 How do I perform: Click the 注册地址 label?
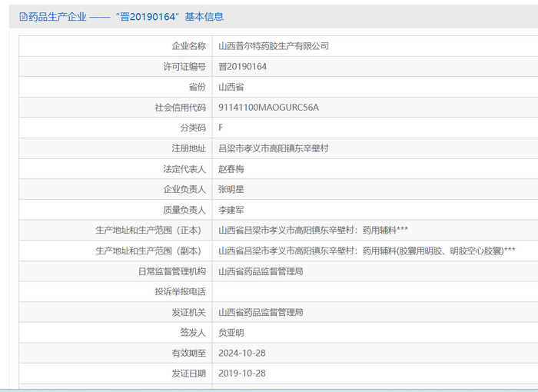pos(189,148)
